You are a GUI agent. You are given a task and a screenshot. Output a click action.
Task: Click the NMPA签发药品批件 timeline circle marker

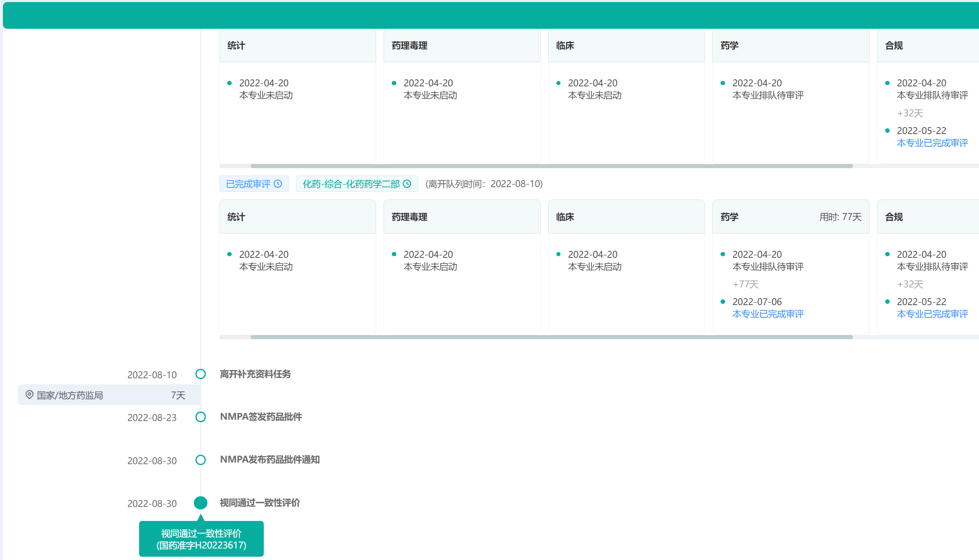coord(200,417)
